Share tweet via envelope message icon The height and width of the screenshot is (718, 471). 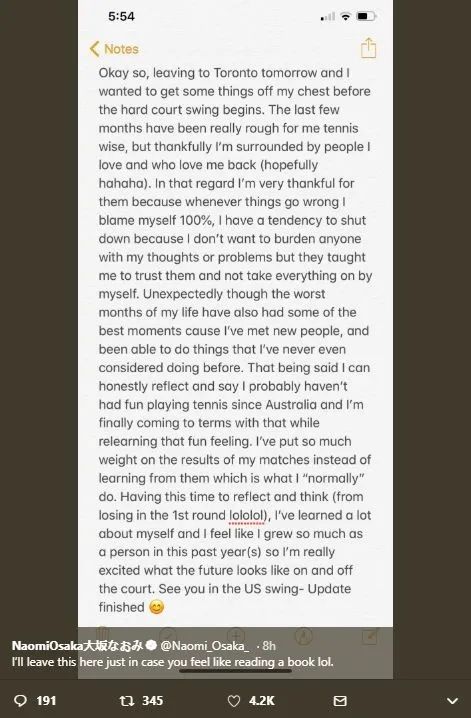click(340, 701)
